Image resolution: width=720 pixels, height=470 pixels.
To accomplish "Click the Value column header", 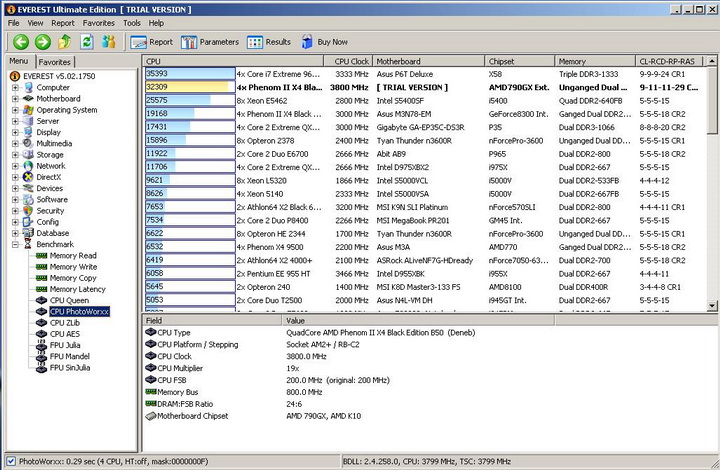I will point(418,320).
